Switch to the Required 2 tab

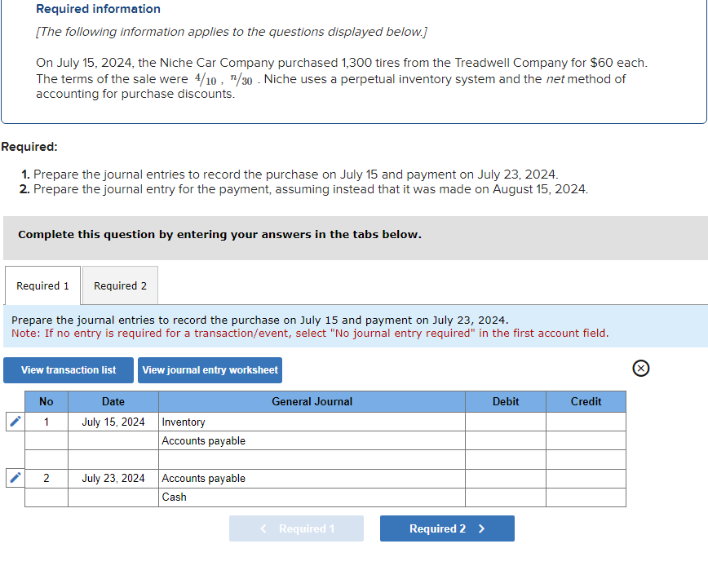point(120,285)
